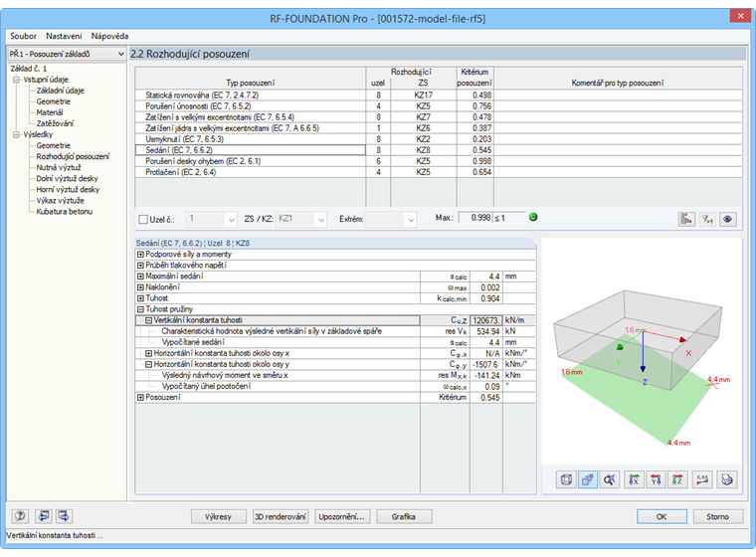The width and height of the screenshot is (756, 557).
Task: Open the Uzel number dropdown
Action: tap(232, 220)
